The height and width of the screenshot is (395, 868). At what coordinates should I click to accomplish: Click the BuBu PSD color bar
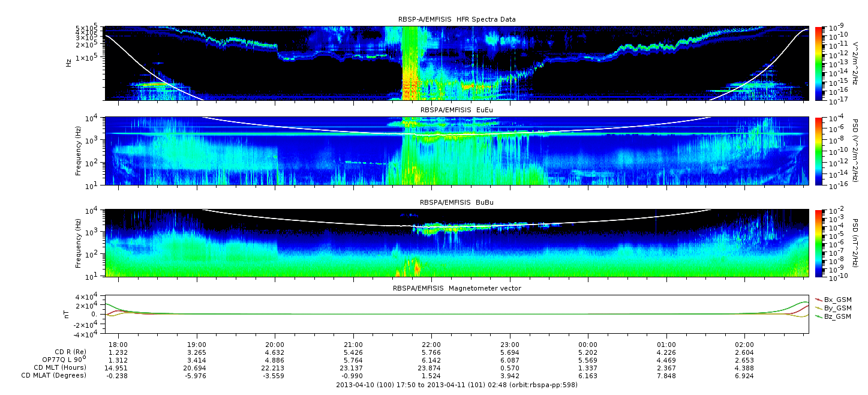[819, 243]
